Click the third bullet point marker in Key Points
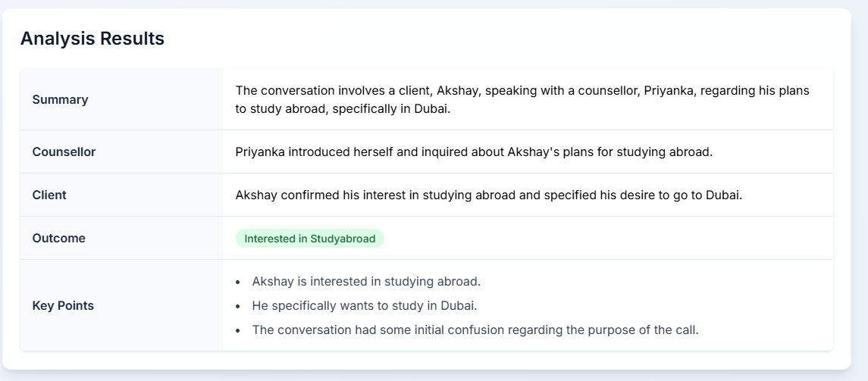 pyautogui.click(x=238, y=330)
